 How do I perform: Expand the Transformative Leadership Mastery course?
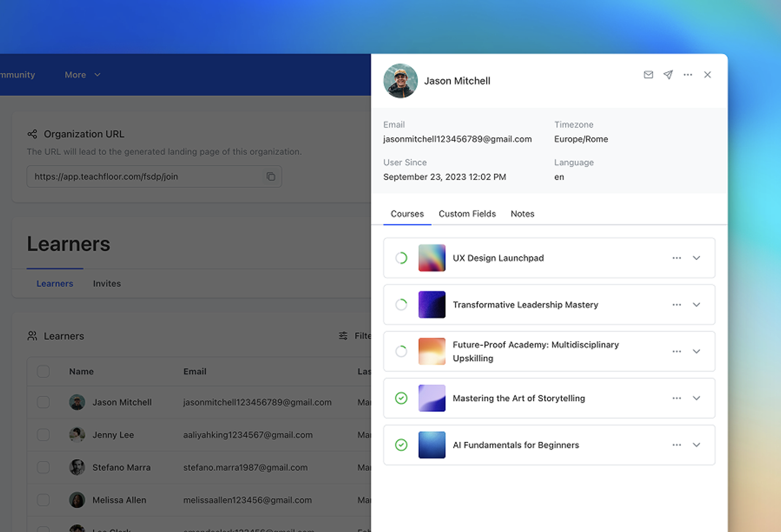(697, 305)
